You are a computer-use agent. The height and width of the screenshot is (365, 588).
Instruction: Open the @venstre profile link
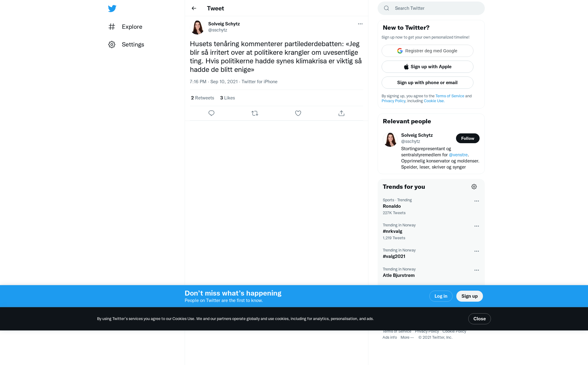click(458, 155)
